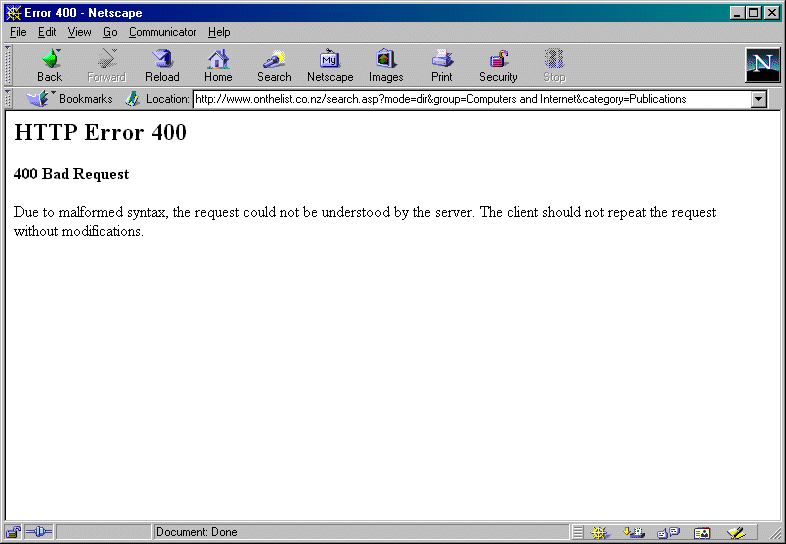
Task: Expand the Location URL history dropdown
Action: [758, 99]
